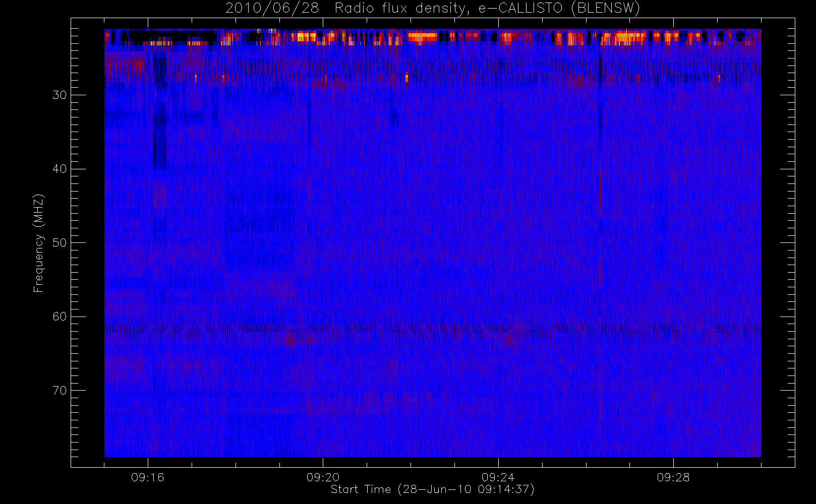Click the 40 MHz frequency tick label
Screen dimensions: 816x504
[x=60, y=169]
